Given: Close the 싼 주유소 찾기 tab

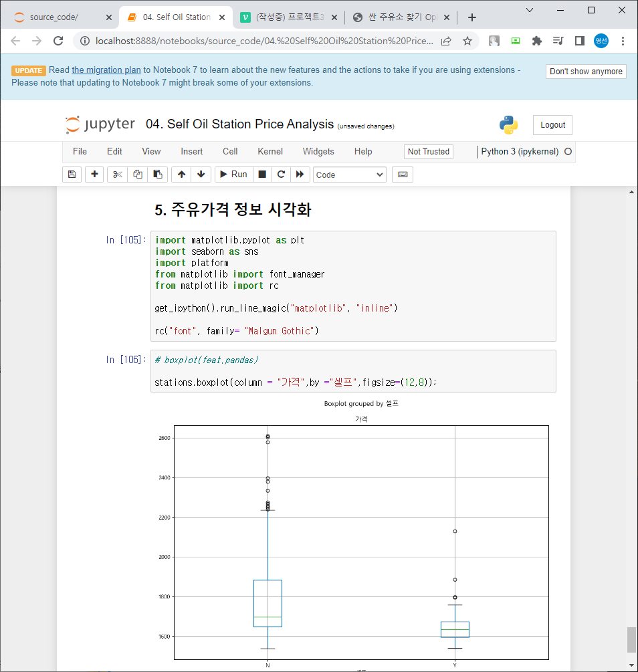Looking at the screenshot, I should pos(447,17).
